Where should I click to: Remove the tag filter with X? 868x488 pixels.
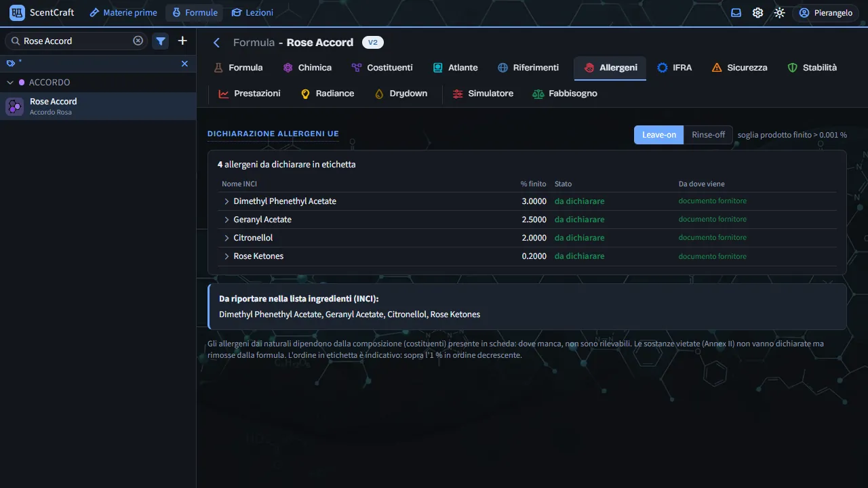tap(184, 63)
